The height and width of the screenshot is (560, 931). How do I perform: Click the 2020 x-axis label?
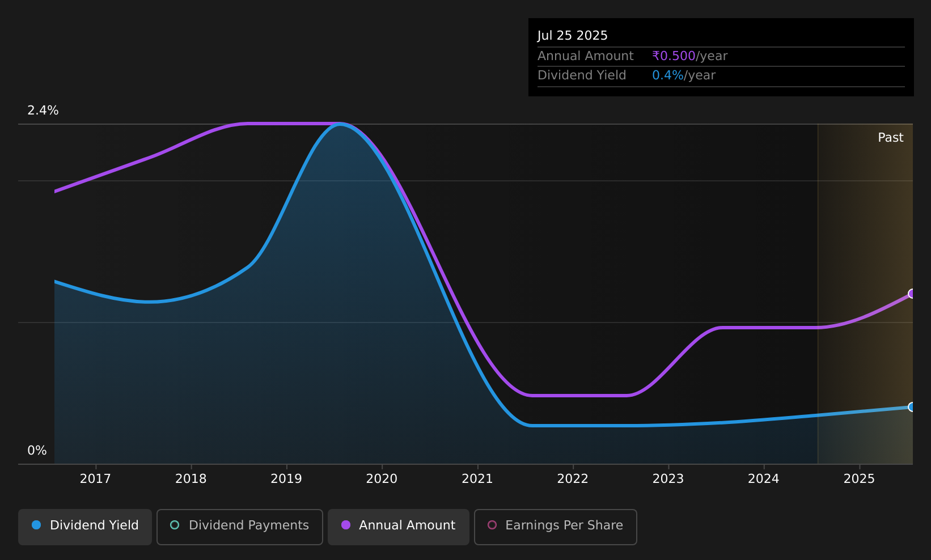click(382, 479)
